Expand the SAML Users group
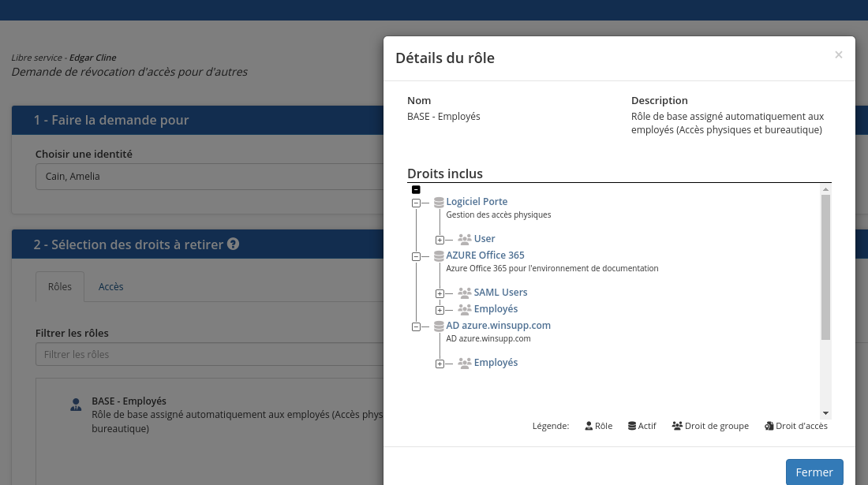Screen dimensions: 868x485 440,293
